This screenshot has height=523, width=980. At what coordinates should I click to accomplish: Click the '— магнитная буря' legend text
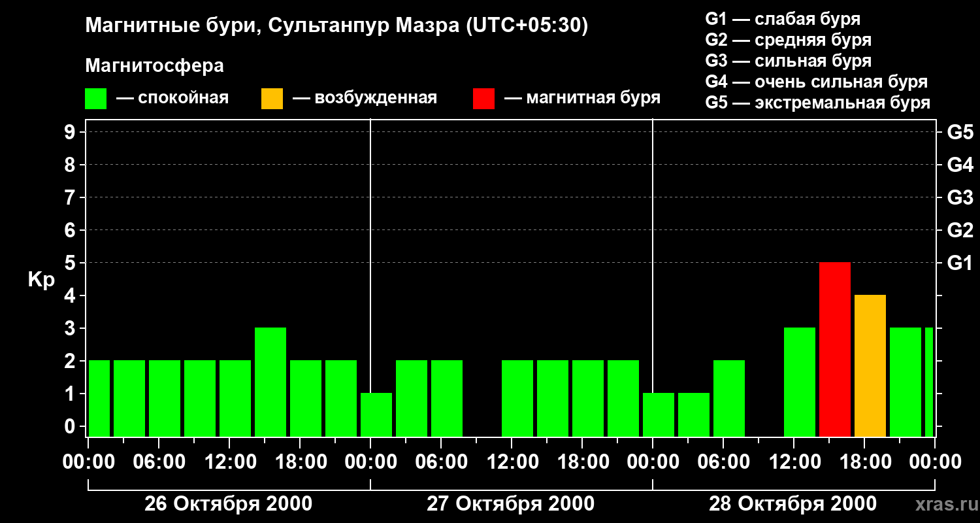click(x=582, y=99)
